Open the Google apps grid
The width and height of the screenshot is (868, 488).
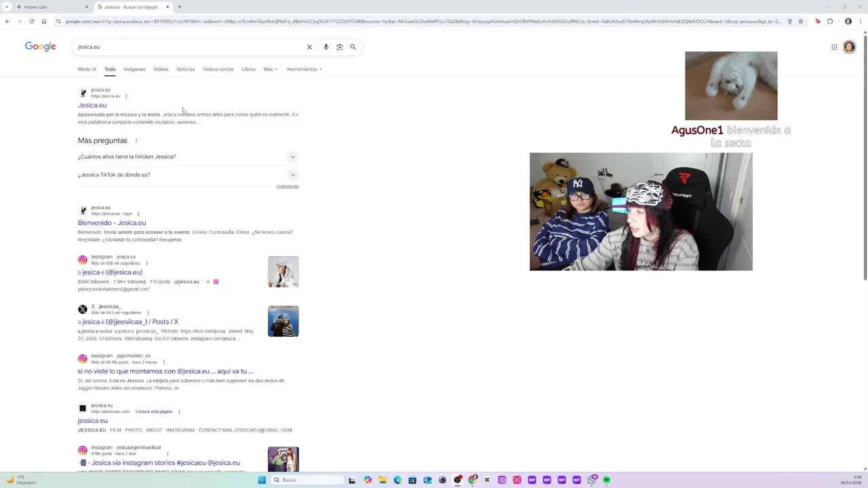[x=834, y=47]
